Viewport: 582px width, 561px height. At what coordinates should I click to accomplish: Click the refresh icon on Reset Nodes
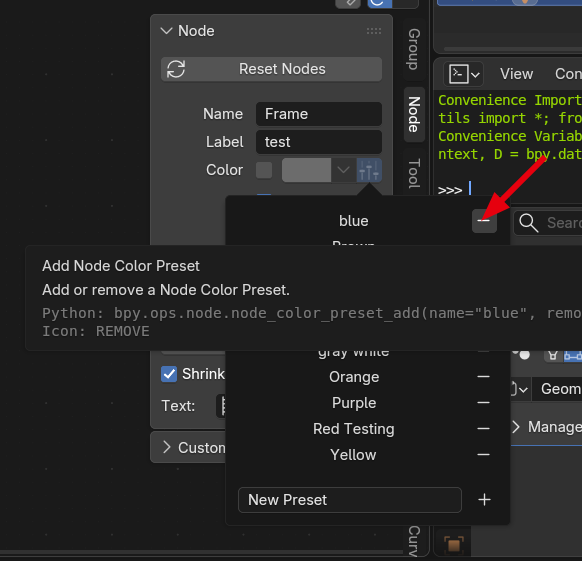tap(176, 69)
